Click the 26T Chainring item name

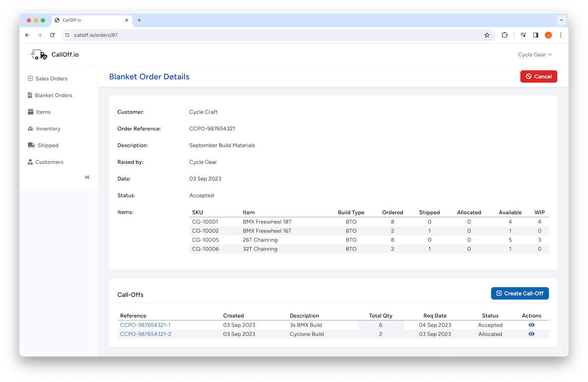(x=260, y=240)
